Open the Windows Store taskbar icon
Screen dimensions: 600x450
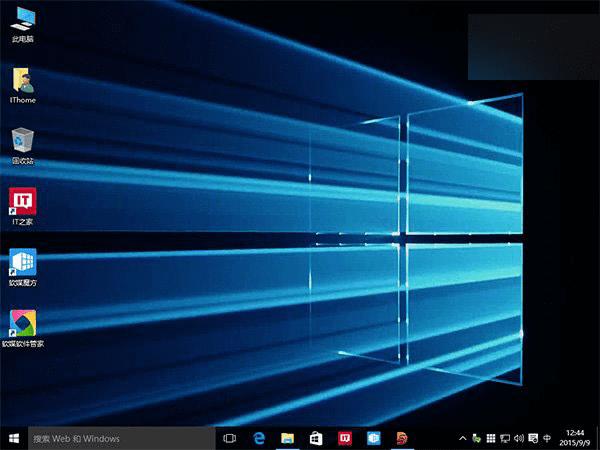(x=316, y=439)
